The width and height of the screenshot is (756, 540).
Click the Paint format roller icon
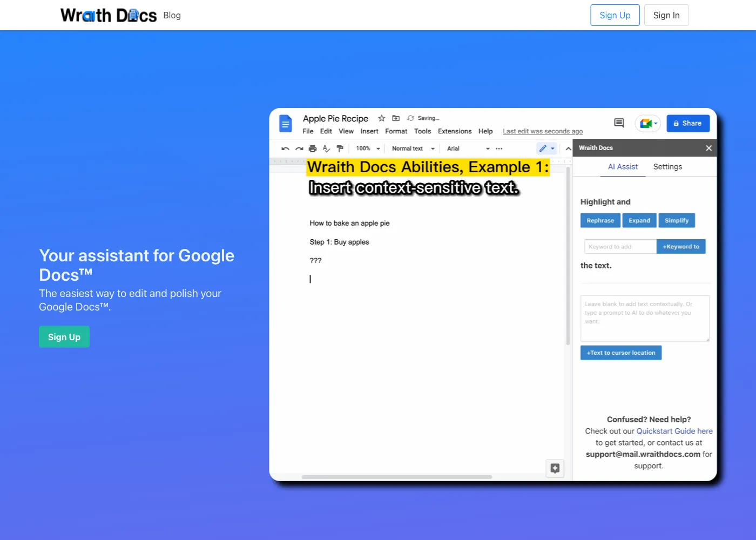tap(340, 148)
